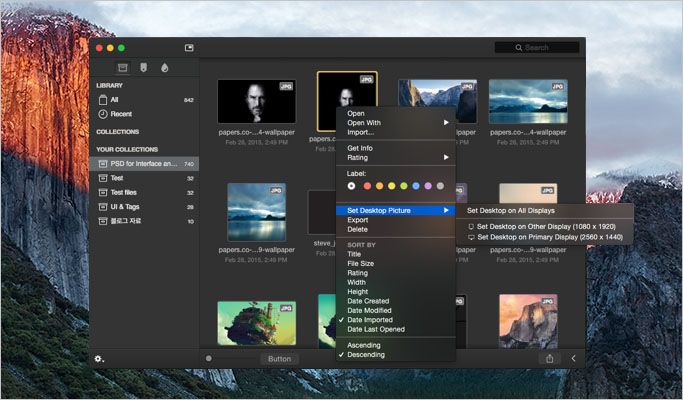Click the 블로그 자료 collection box icon

103,221
